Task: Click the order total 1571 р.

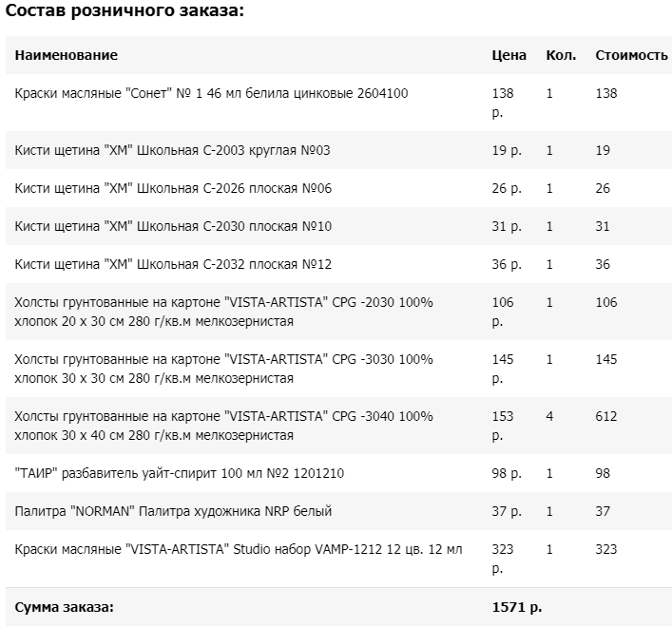Action: click(x=517, y=607)
